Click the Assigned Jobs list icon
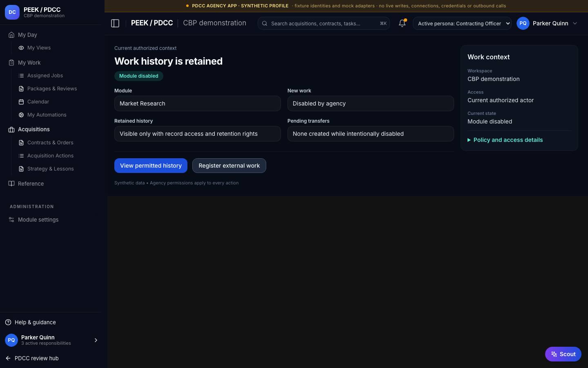The image size is (588, 368). click(x=21, y=76)
